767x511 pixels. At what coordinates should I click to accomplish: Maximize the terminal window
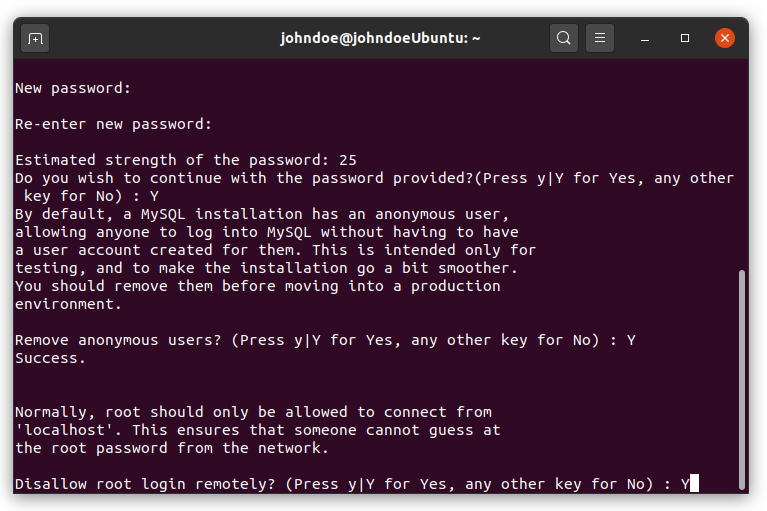pos(685,38)
